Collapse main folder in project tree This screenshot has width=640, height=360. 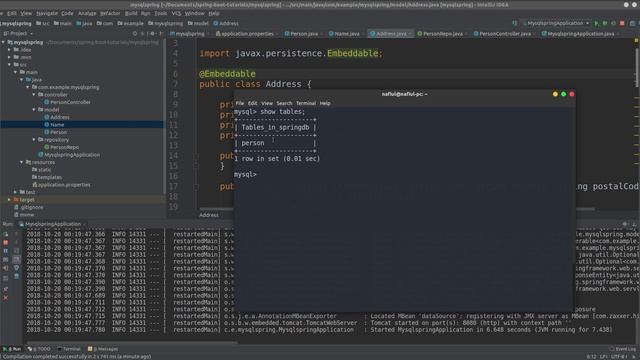tap(16, 72)
